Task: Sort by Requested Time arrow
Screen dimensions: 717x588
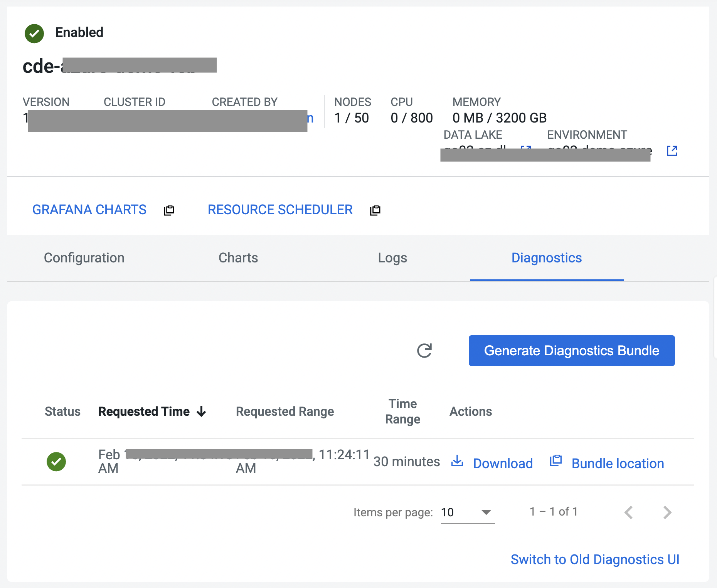Action: coord(201,412)
